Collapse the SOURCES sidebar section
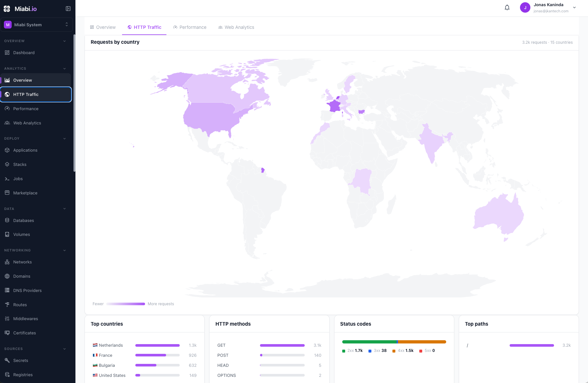This screenshot has width=588, height=383. (64, 349)
